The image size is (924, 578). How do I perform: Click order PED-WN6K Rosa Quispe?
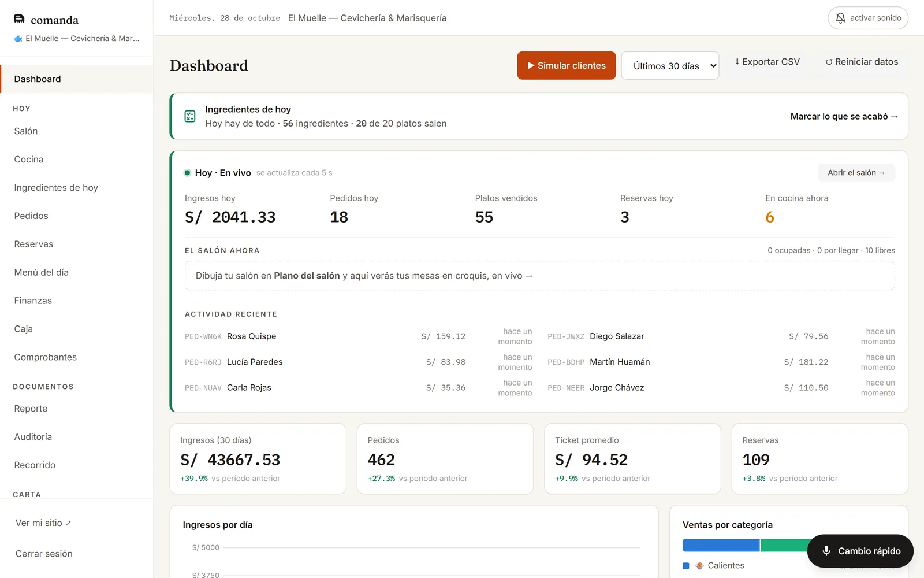(358, 336)
